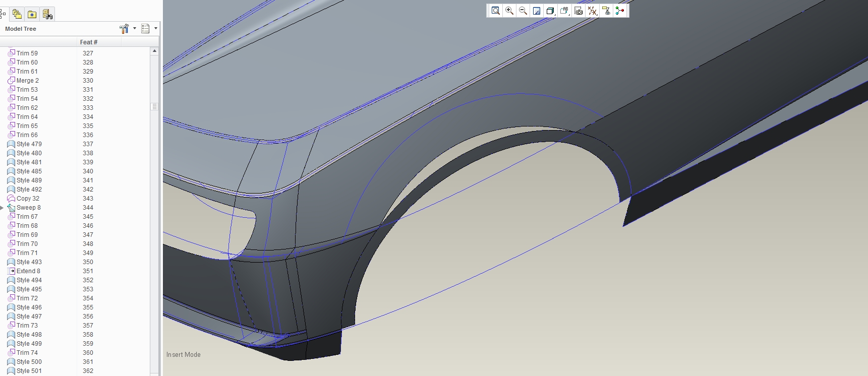Click the Trim 69 feature icon
The height and width of the screenshot is (376, 868).
pos(11,235)
